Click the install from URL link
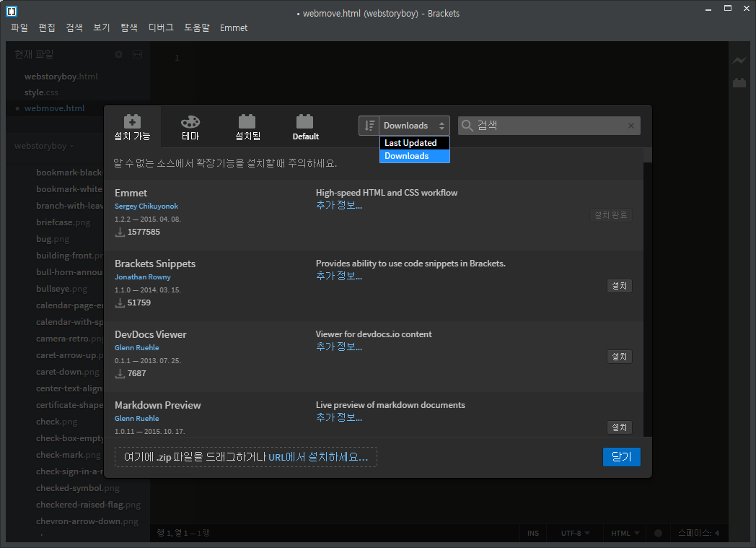Image resolution: width=756 pixels, height=548 pixels. click(x=318, y=457)
